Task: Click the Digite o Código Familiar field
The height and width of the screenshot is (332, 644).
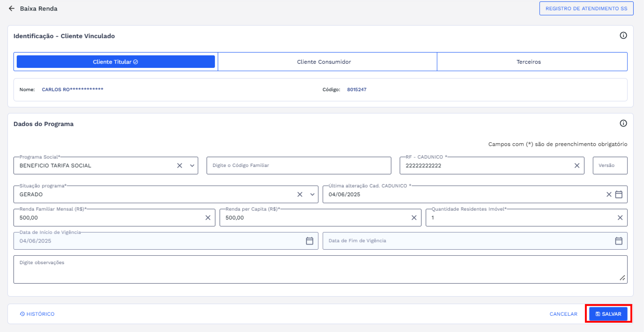Action: pyautogui.click(x=299, y=166)
